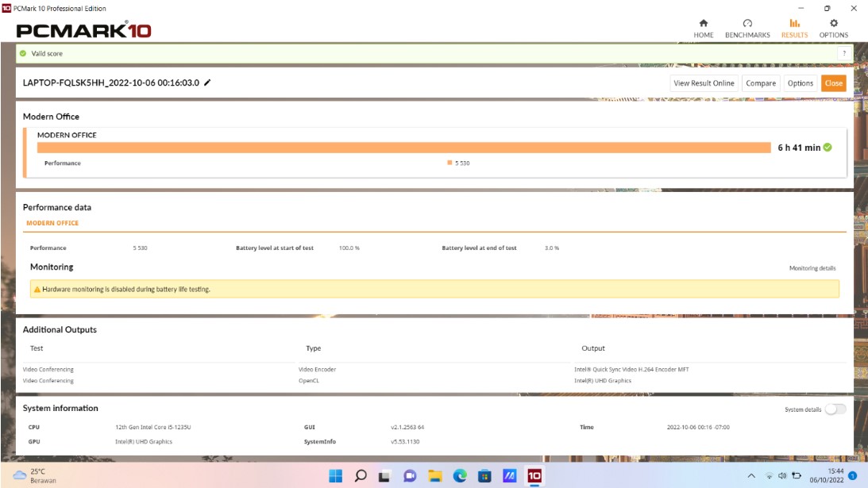Click the warning icon in hardware monitoring notice

pos(37,290)
